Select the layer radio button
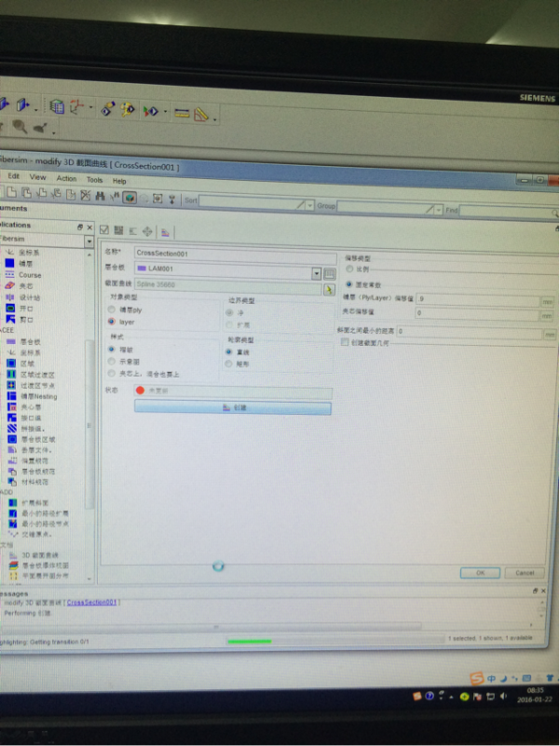Screen dimensions: 560x746 click(112, 322)
